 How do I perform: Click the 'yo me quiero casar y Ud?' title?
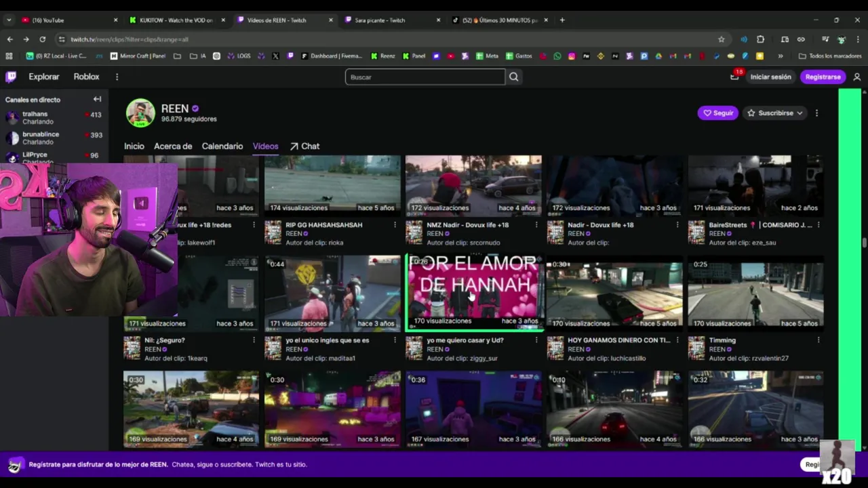pyautogui.click(x=465, y=340)
